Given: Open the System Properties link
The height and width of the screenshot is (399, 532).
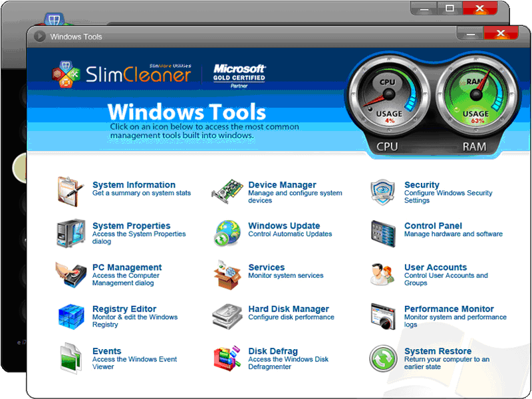Looking at the screenshot, I should pos(131,226).
